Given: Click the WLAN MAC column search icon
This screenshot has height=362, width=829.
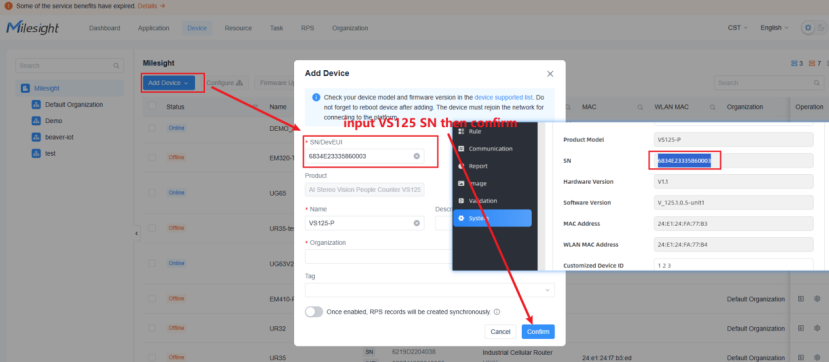Looking at the screenshot, I should 712,107.
